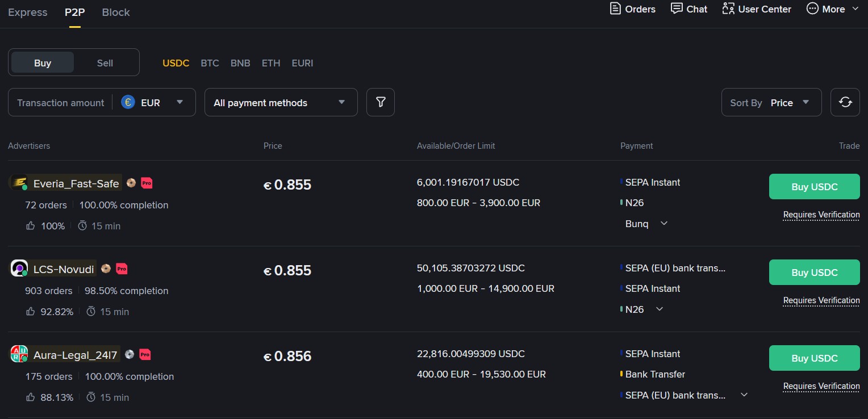Click medal badge beside LCS-Novudi
Viewport: 868px width, 419px height.
106,269
